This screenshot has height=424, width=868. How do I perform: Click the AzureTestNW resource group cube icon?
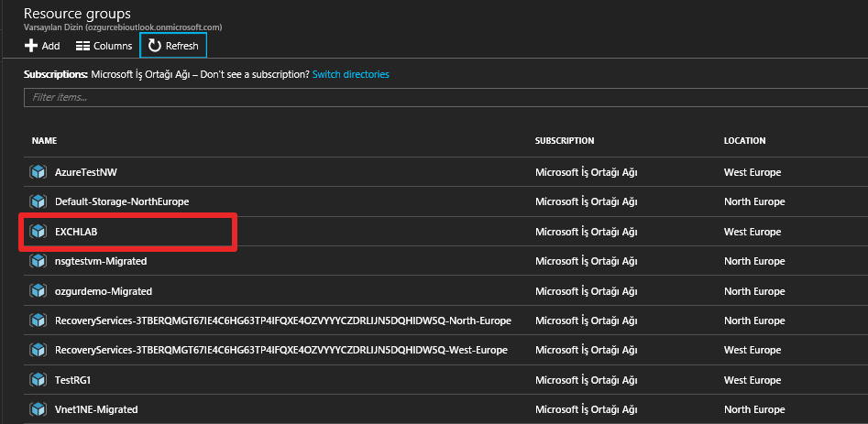click(38, 172)
